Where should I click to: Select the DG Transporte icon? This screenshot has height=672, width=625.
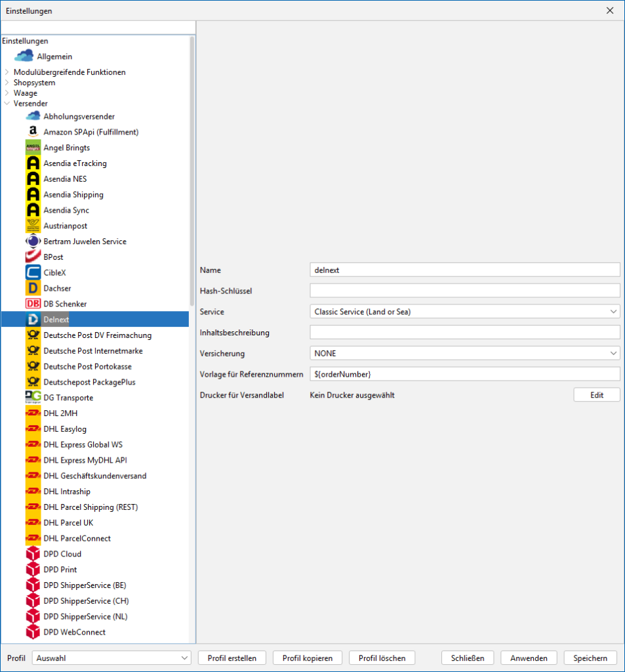click(x=33, y=398)
